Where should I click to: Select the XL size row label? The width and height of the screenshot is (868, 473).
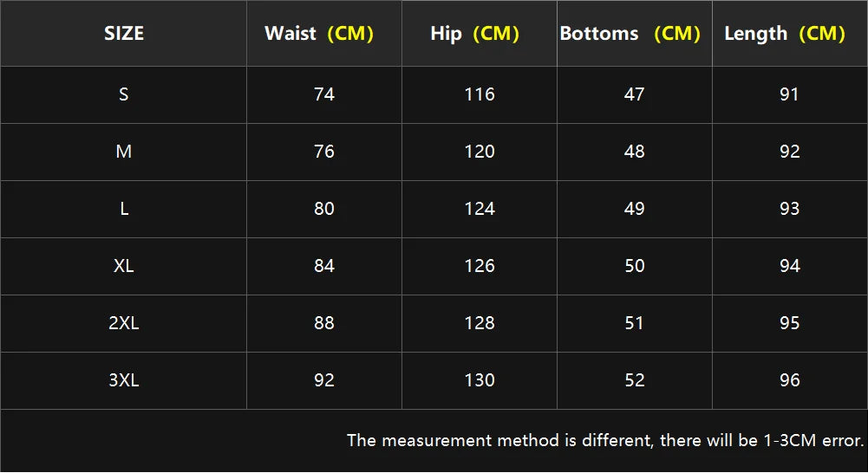tap(124, 266)
